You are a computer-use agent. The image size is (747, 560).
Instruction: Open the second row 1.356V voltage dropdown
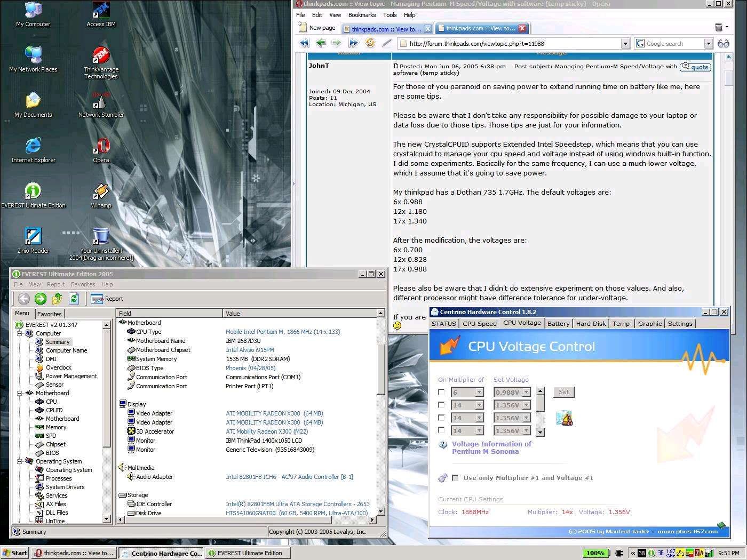526,405
